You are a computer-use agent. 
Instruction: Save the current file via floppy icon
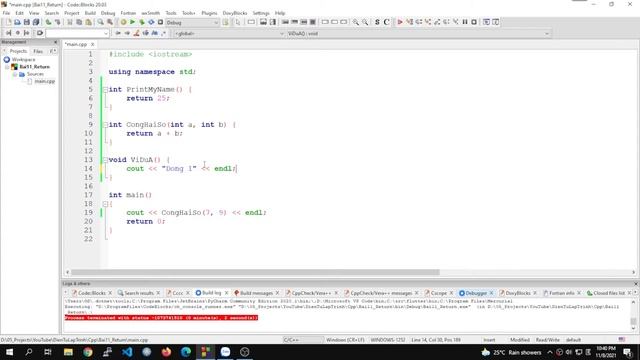coord(27,22)
